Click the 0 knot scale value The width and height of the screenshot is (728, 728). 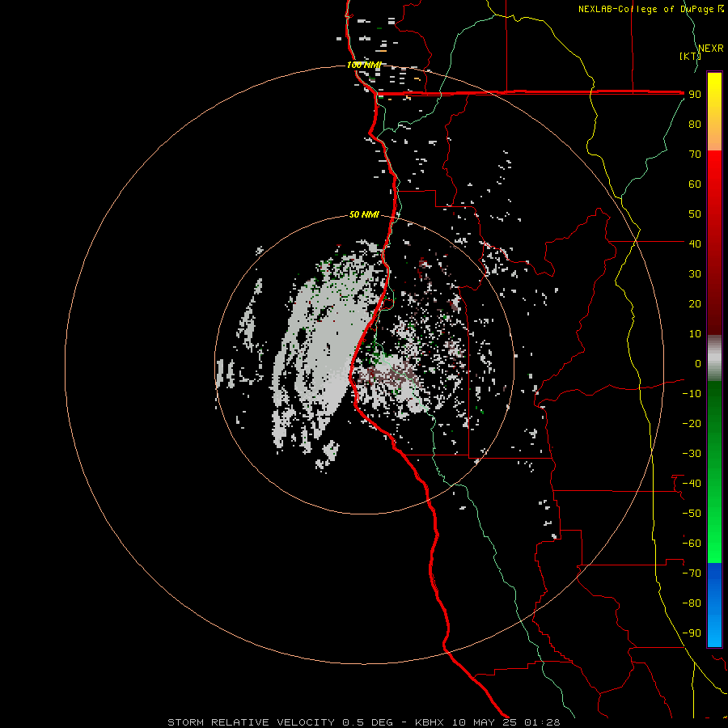(x=698, y=363)
